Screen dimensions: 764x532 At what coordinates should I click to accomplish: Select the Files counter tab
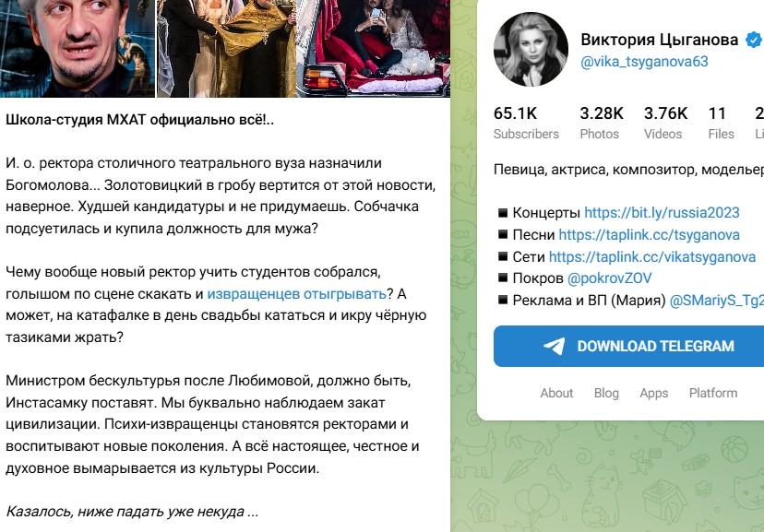click(721, 123)
